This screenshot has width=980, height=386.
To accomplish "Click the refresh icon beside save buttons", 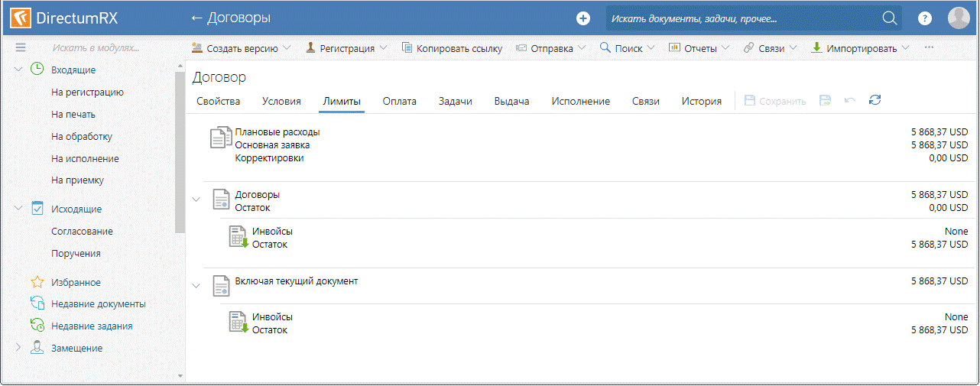I will (875, 100).
